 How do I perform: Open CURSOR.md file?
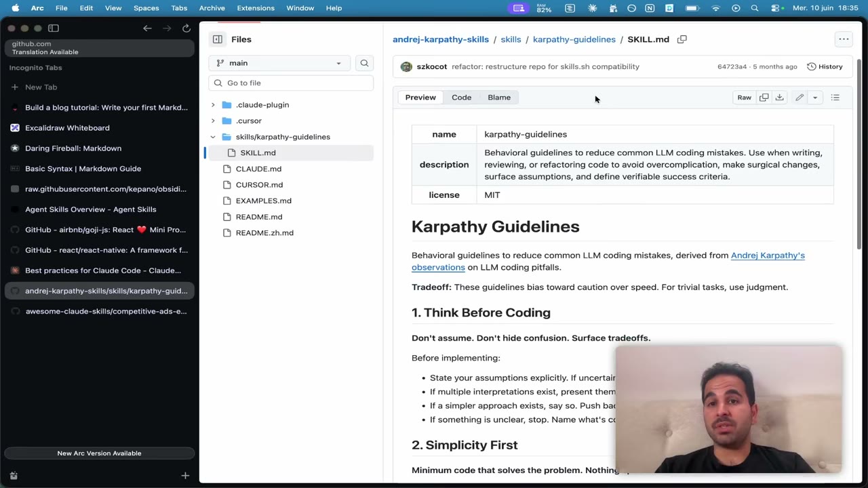259,184
